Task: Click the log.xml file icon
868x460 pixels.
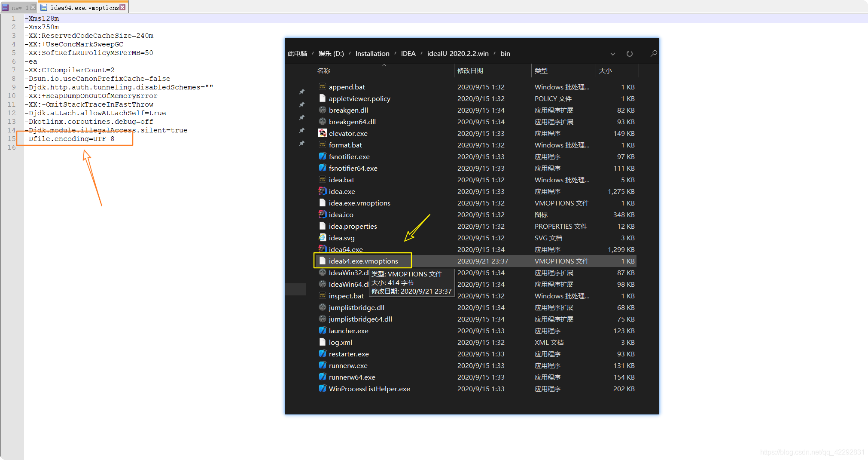Action: click(x=322, y=342)
